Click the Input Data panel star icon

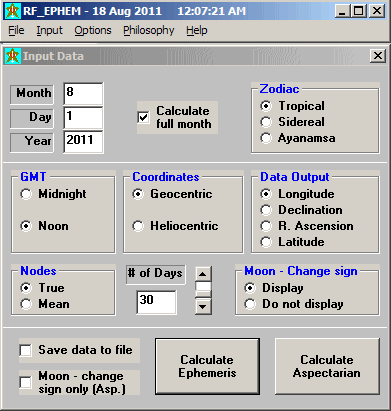(13, 56)
